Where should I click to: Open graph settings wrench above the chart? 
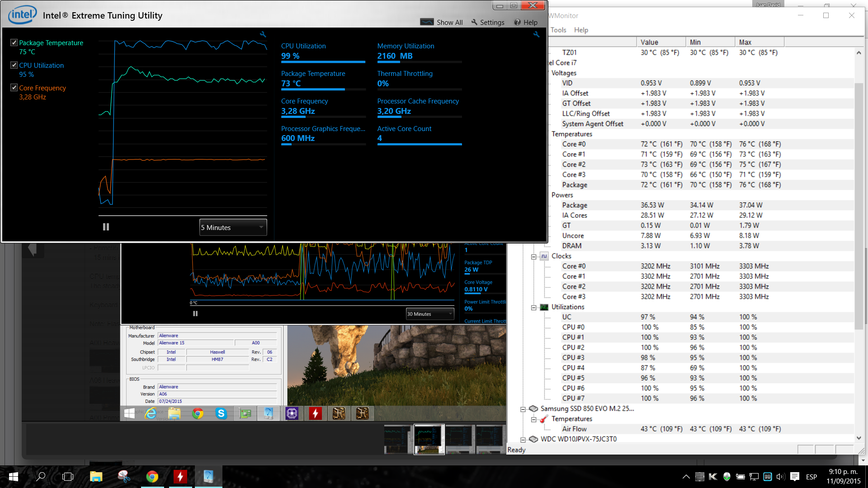click(263, 34)
